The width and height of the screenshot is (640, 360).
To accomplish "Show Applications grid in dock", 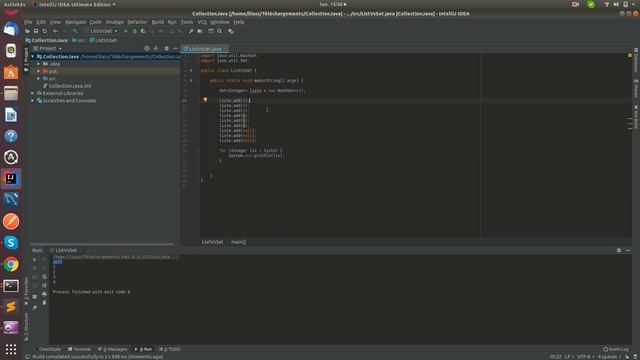I will [11, 349].
